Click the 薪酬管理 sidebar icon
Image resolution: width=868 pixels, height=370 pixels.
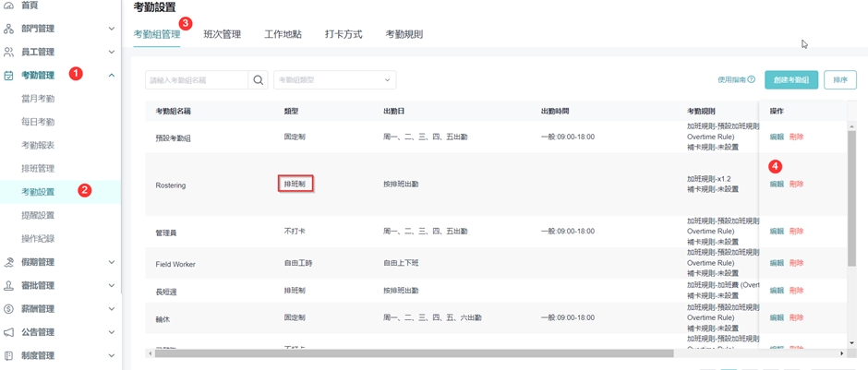9,309
